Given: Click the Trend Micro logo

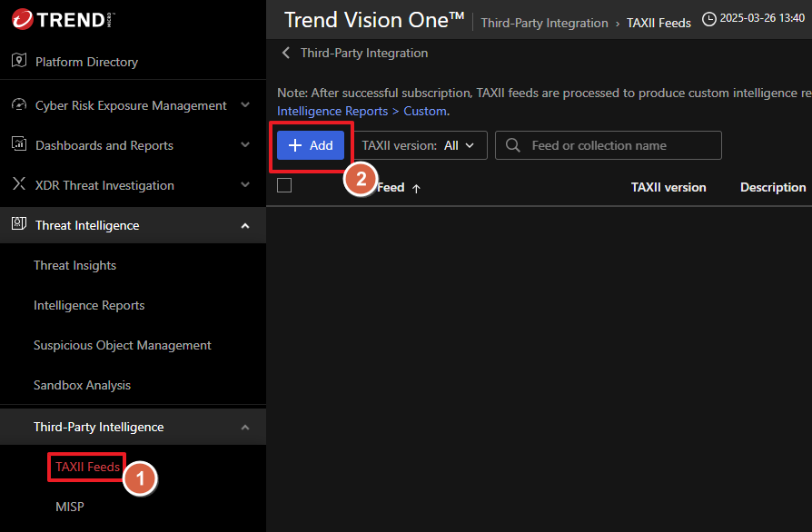Looking at the screenshot, I should pos(64,19).
